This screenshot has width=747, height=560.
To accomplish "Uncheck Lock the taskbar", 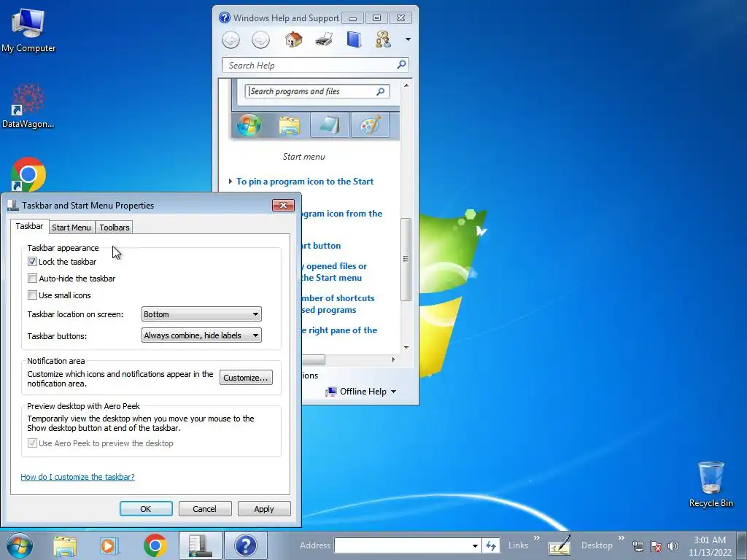I will [32, 262].
